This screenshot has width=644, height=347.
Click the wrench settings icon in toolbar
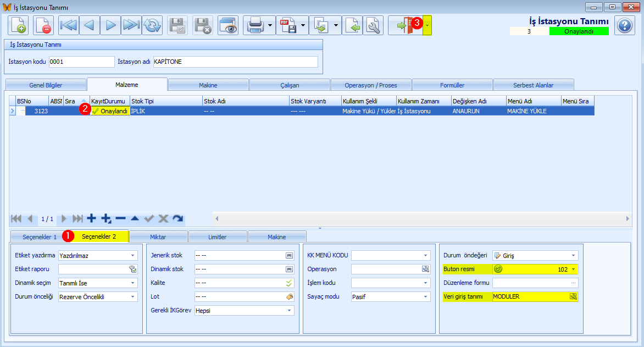point(373,25)
